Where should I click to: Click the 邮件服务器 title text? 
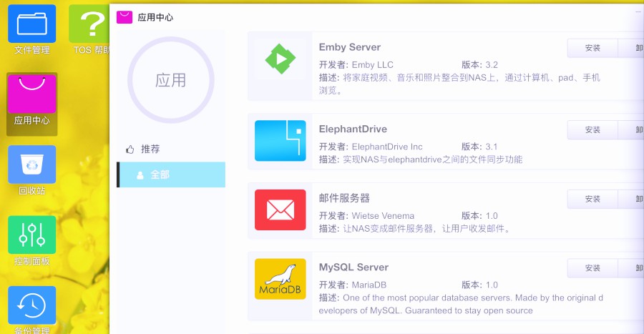click(344, 198)
